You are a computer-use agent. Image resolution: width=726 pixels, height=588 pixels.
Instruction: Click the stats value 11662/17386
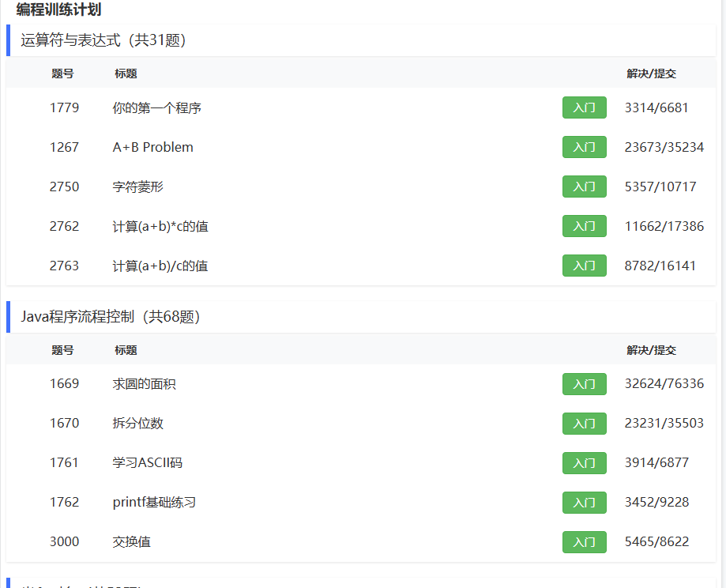664,226
